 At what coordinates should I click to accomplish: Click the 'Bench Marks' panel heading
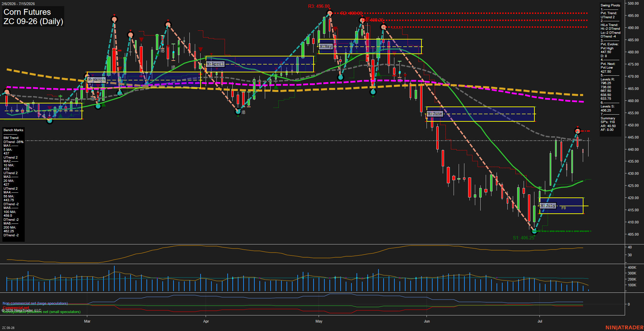point(14,130)
